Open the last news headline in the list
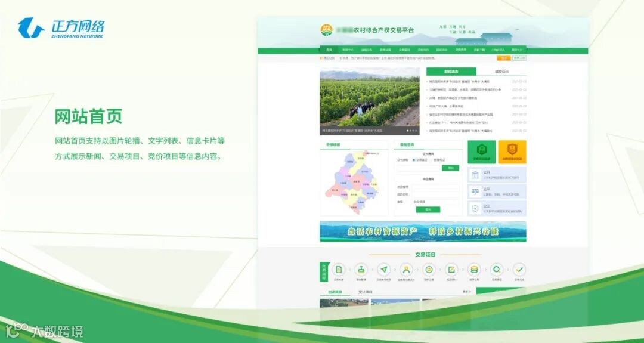This screenshot has height=343, width=644. click(x=461, y=131)
